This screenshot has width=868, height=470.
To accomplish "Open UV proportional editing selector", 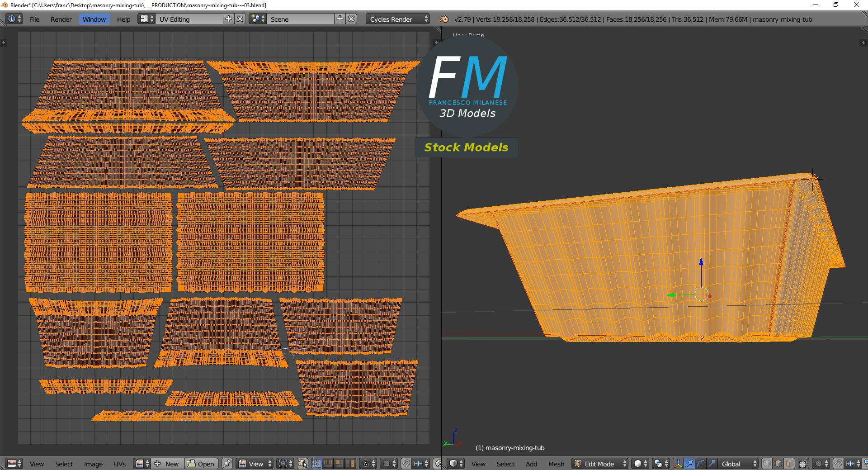I will pyautogui.click(x=389, y=464).
